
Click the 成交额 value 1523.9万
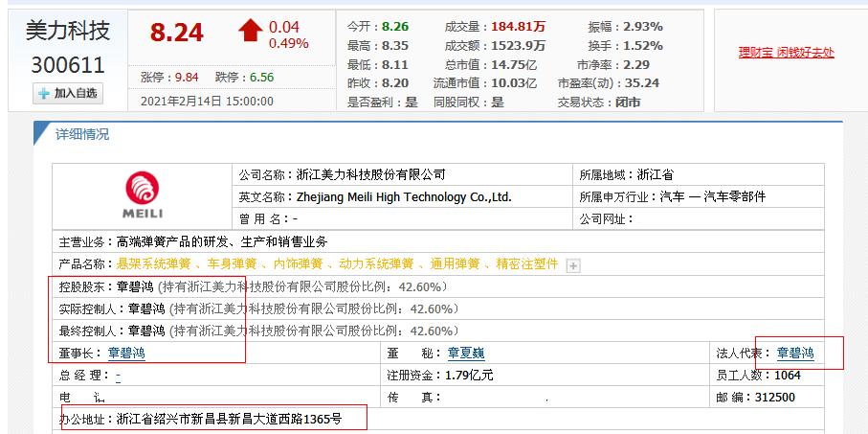(518, 45)
